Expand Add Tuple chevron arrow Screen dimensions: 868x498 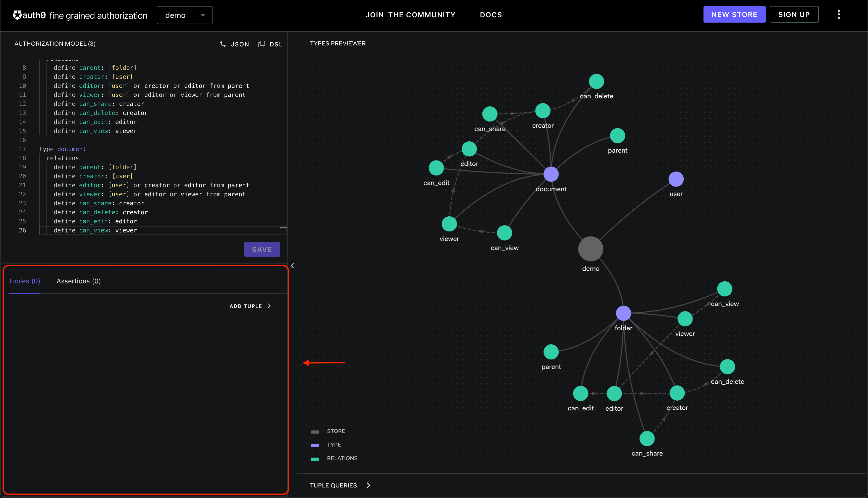pyautogui.click(x=269, y=306)
